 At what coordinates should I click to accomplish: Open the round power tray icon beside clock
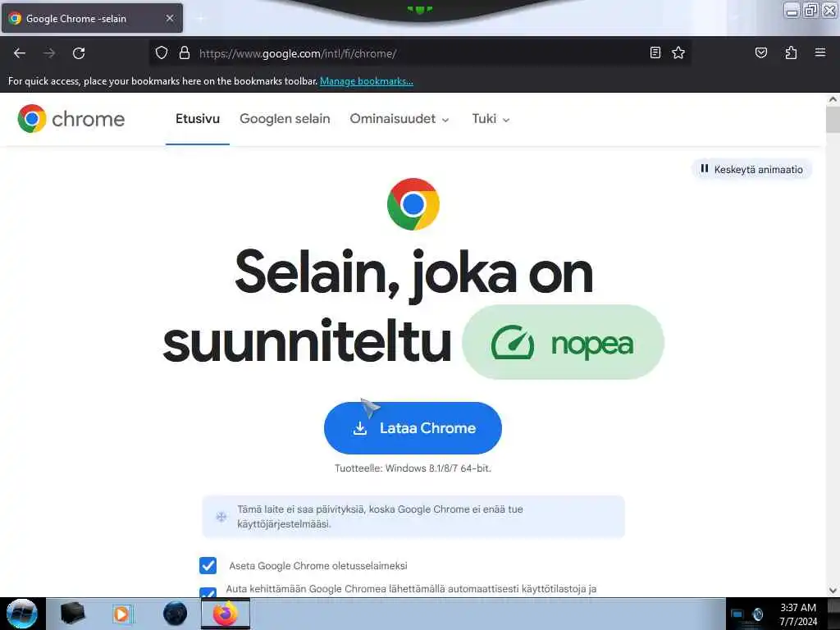coord(757,614)
